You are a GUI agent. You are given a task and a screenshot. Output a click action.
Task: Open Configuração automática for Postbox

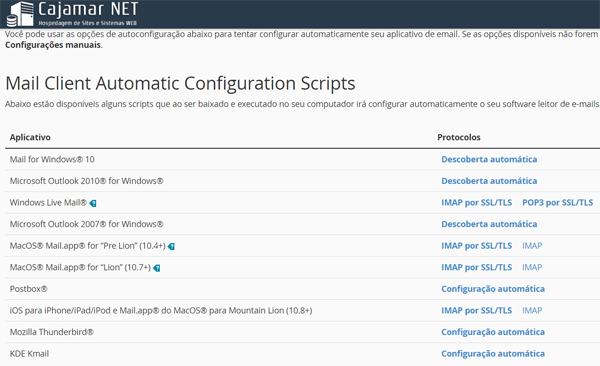(x=493, y=289)
